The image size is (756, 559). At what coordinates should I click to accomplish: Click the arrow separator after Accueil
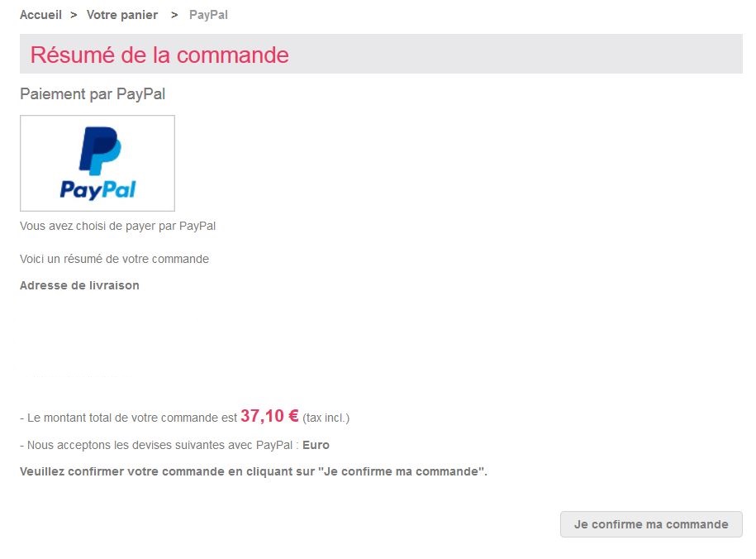point(74,15)
